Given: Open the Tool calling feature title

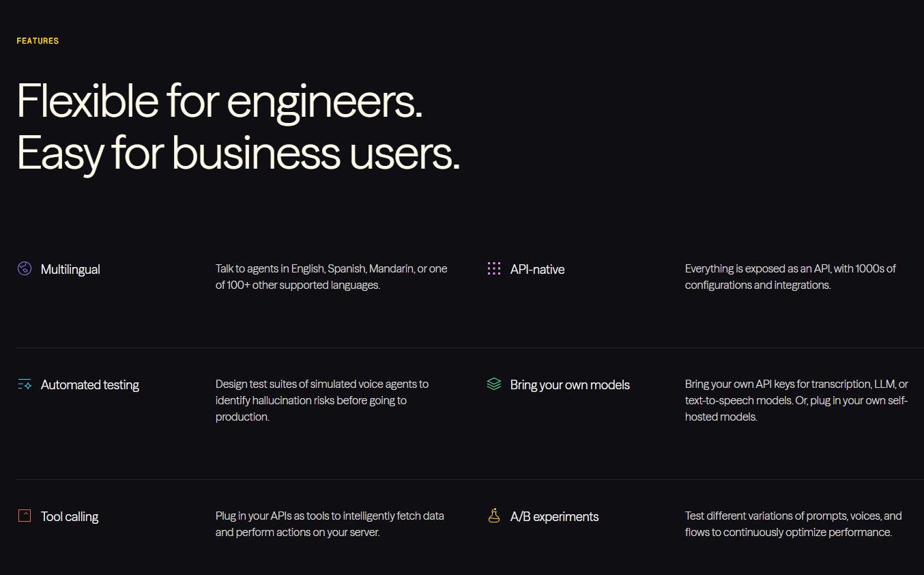Looking at the screenshot, I should [x=70, y=517].
